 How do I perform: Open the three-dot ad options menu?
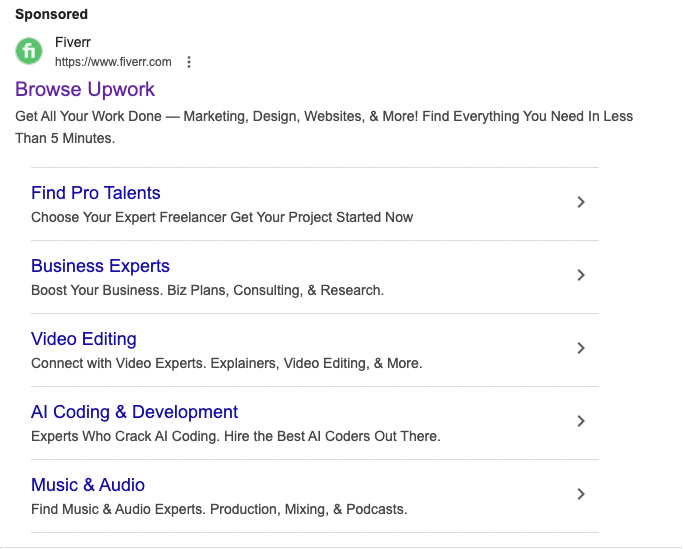pos(189,62)
